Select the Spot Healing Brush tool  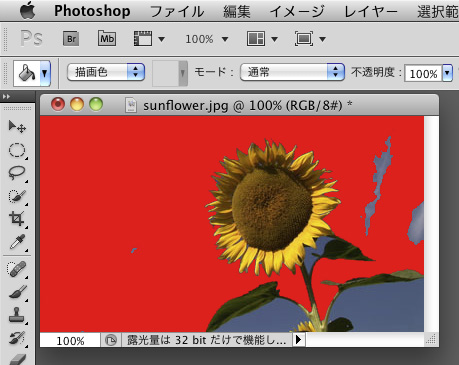click(17, 269)
